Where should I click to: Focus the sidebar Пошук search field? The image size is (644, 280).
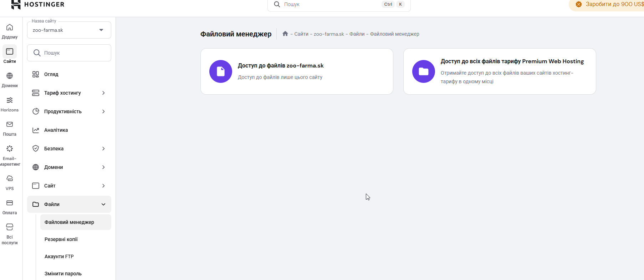pyautogui.click(x=69, y=53)
